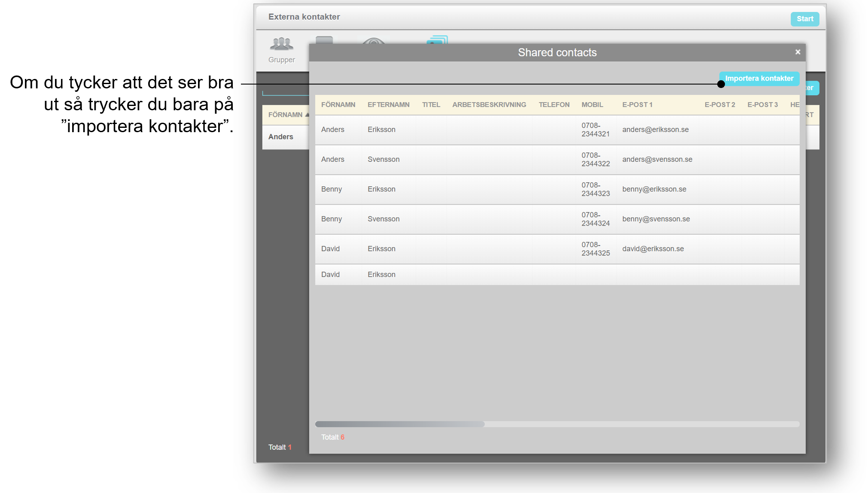Select Anders row in background list

point(286,137)
